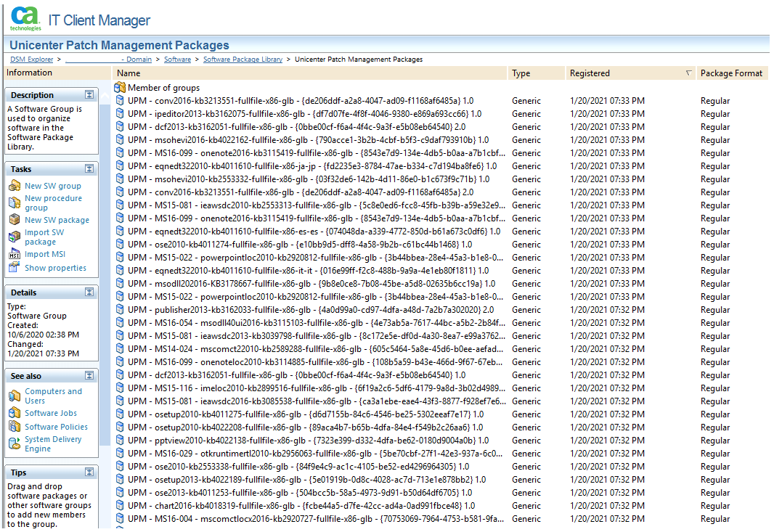Click the New SW group task icon
The image size is (774, 532).
pos(15,186)
